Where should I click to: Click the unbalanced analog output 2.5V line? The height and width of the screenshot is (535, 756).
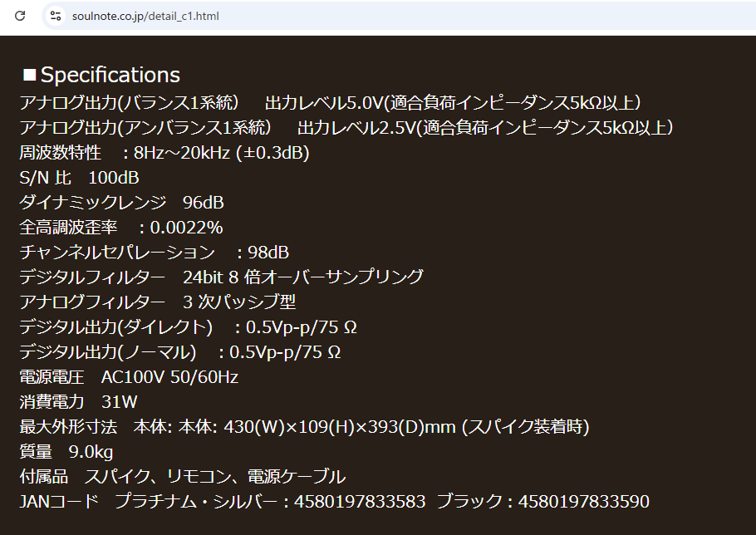(346, 128)
